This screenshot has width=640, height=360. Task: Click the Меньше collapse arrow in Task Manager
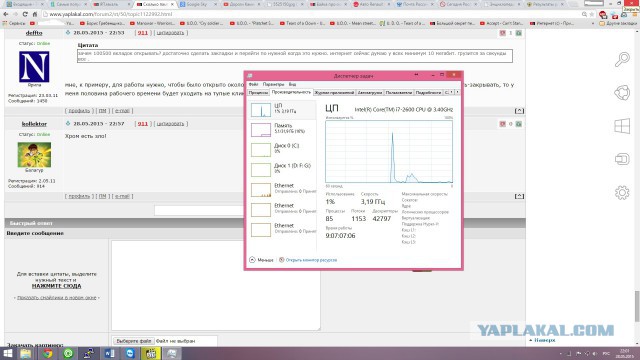tap(252, 260)
